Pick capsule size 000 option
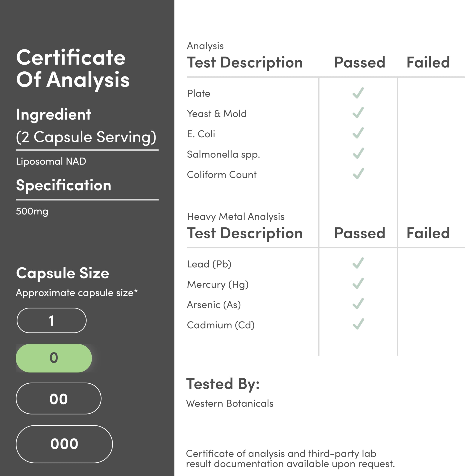The image size is (476, 476). [64, 444]
